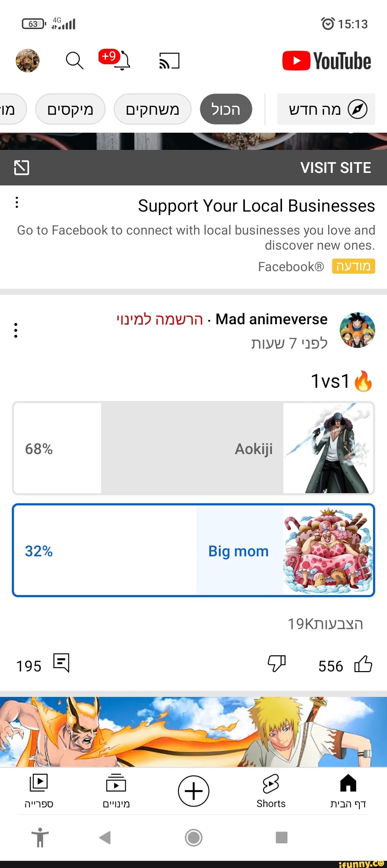Viewport: 387px width, 868px height.
Task: Open the Naruto video thumbnail
Action: click(193, 732)
